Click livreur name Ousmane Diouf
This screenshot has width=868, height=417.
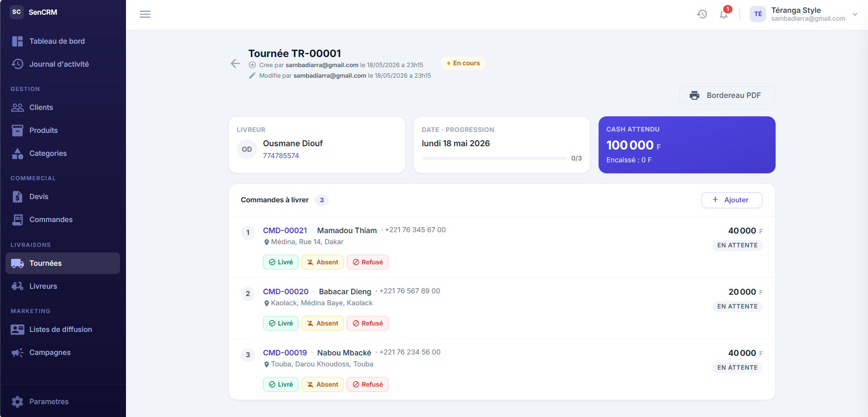point(293,143)
